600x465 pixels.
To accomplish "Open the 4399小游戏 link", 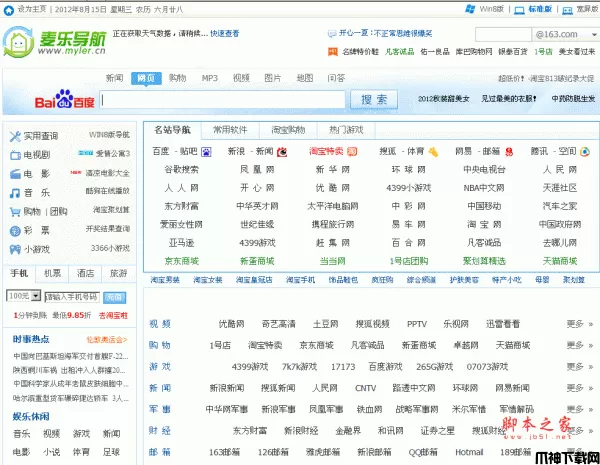I will click(409, 188).
